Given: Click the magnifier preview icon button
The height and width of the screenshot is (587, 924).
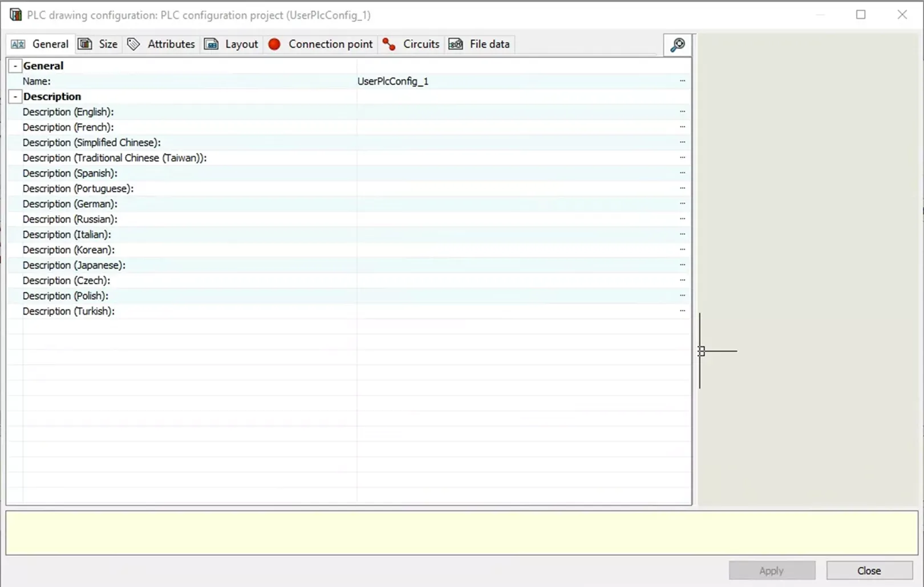Looking at the screenshot, I should pyautogui.click(x=678, y=44).
